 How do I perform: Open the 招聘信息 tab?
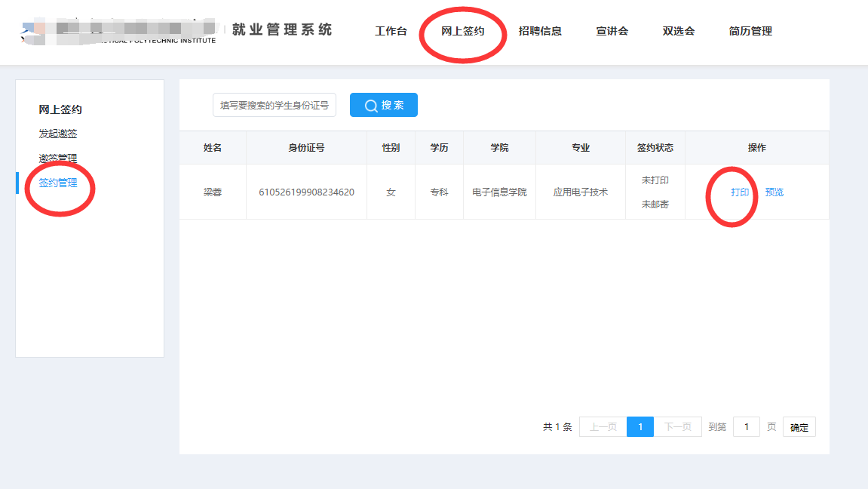coord(540,31)
